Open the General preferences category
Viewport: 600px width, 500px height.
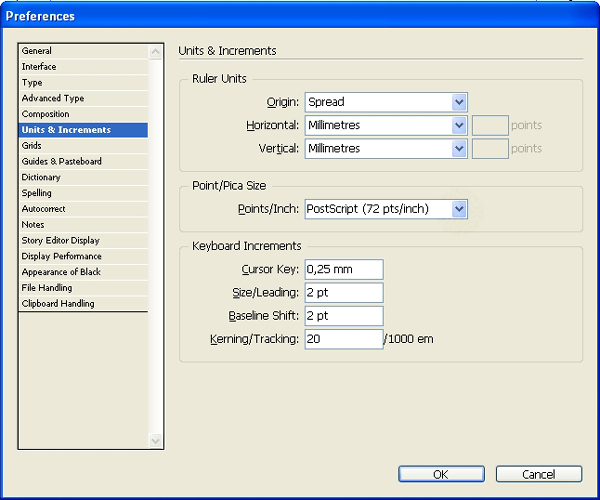click(83, 51)
